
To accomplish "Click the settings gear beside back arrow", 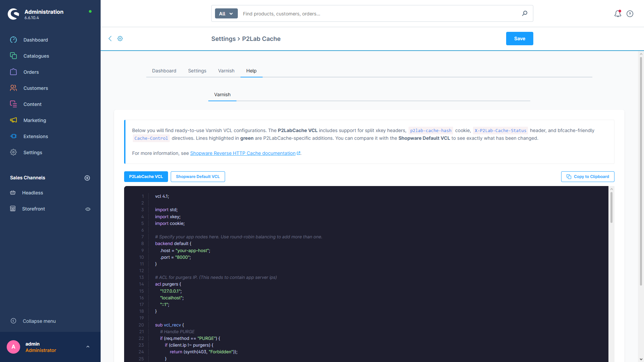I will pos(120,39).
